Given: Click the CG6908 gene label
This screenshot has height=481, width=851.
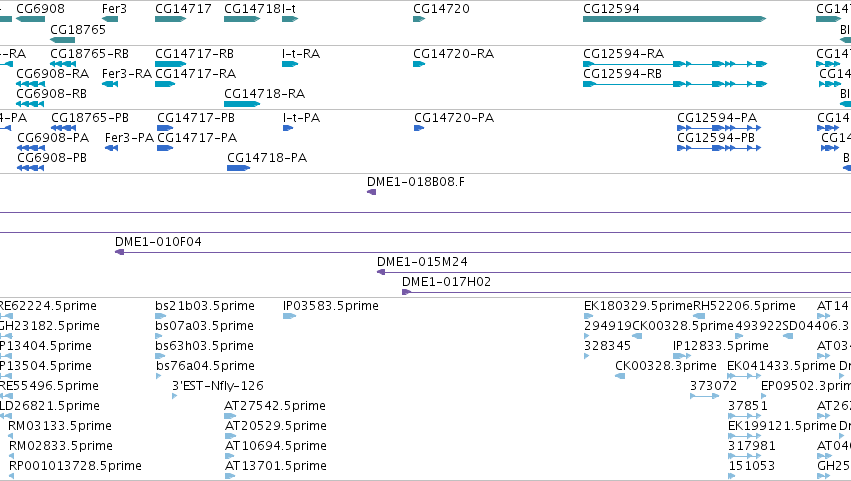Looking at the screenshot, I should tap(40, 9).
